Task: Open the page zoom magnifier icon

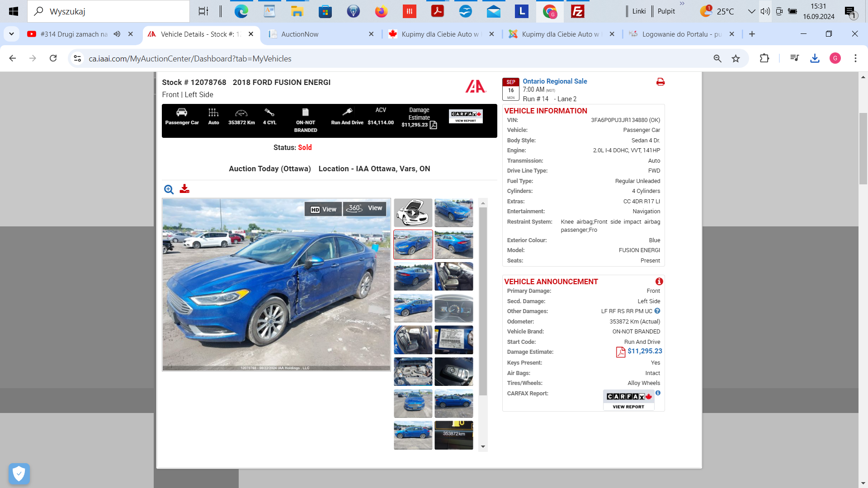Action: coord(717,58)
